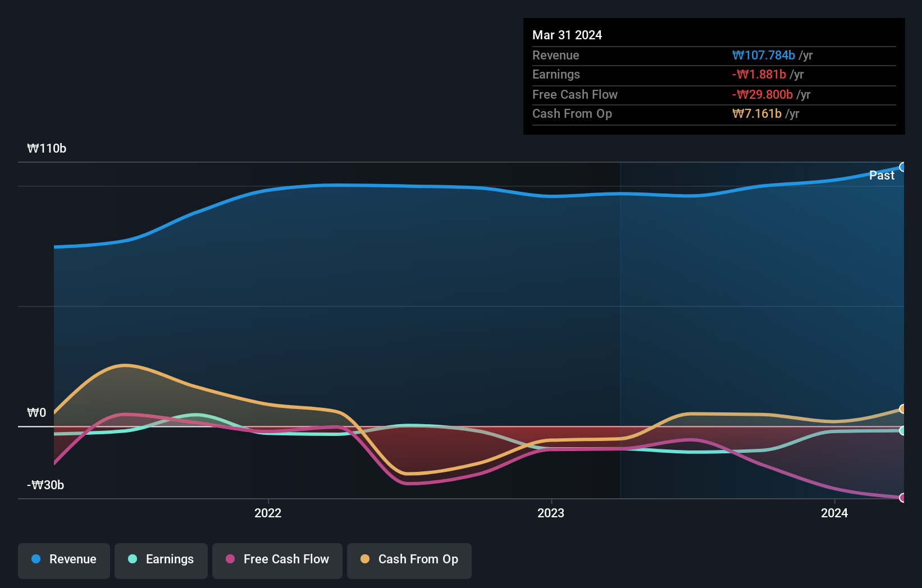Click the ₩110b y-axis label
The height and width of the screenshot is (588, 922).
47,149
